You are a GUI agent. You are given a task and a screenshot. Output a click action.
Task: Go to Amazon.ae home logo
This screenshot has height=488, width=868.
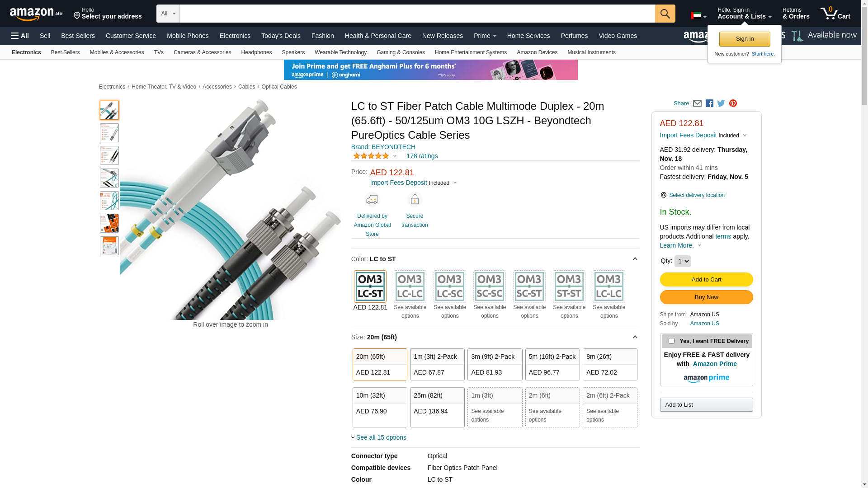(x=36, y=14)
